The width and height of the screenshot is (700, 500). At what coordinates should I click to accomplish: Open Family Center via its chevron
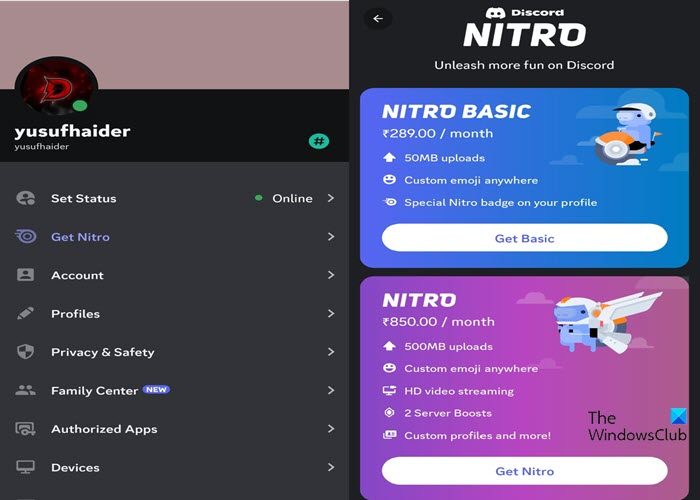pyautogui.click(x=331, y=390)
